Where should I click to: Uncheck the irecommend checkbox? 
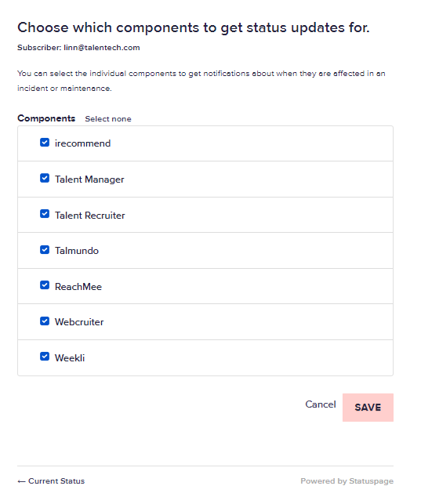coord(45,143)
